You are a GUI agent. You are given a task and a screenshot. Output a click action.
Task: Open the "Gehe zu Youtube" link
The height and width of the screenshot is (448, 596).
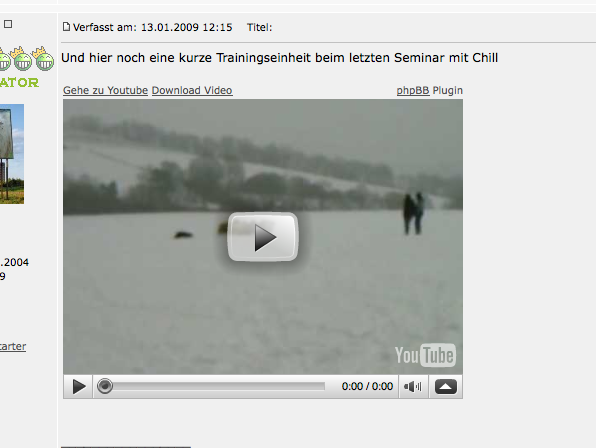[x=105, y=90]
